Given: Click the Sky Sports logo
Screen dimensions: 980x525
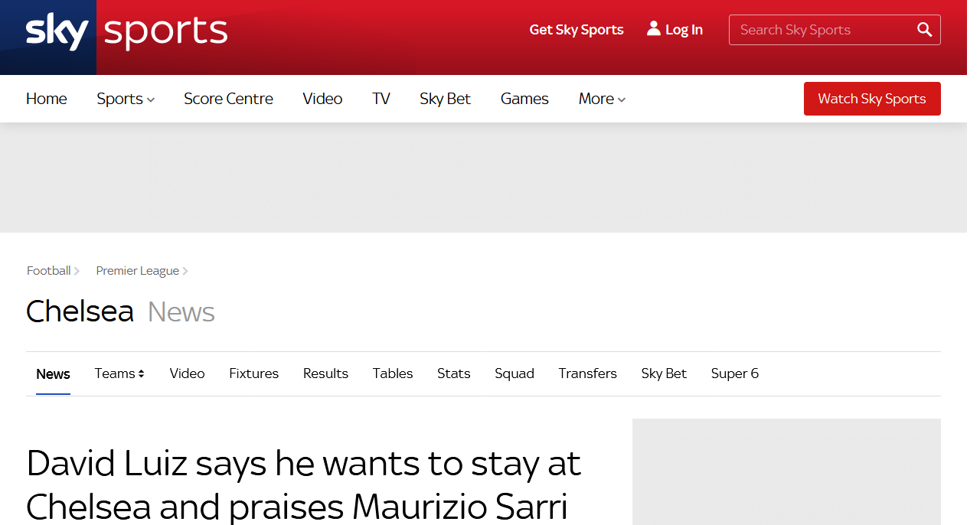Looking at the screenshot, I should point(126,32).
